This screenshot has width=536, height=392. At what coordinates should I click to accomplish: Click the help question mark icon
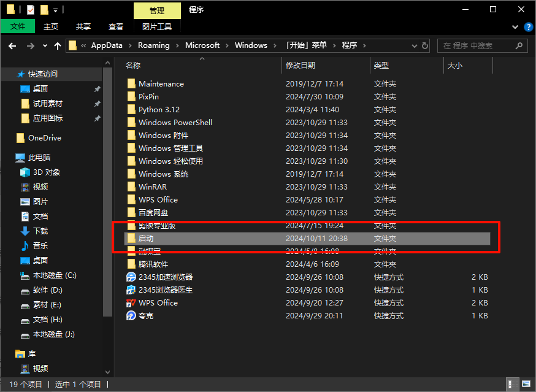coord(528,26)
